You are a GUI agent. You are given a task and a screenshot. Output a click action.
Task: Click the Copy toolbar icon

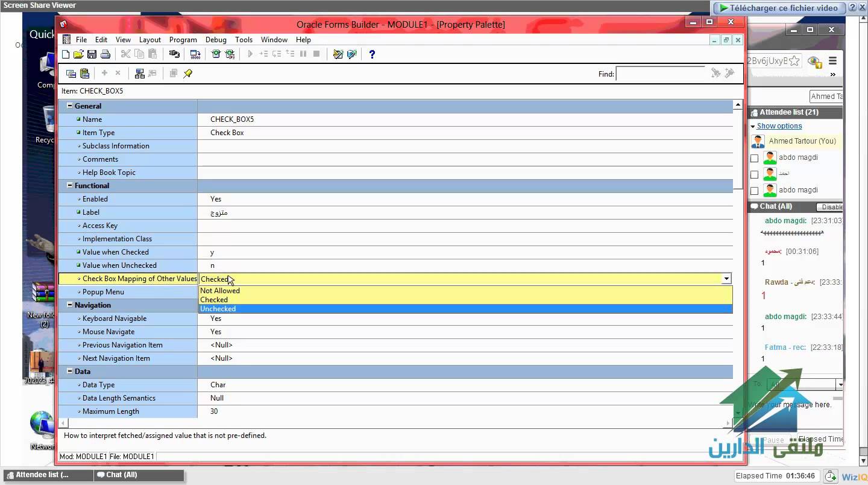coord(139,54)
